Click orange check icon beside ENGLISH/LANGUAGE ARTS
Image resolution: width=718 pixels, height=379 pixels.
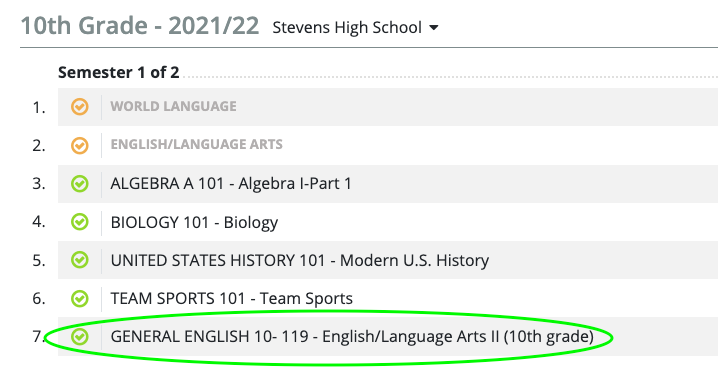point(80,145)
